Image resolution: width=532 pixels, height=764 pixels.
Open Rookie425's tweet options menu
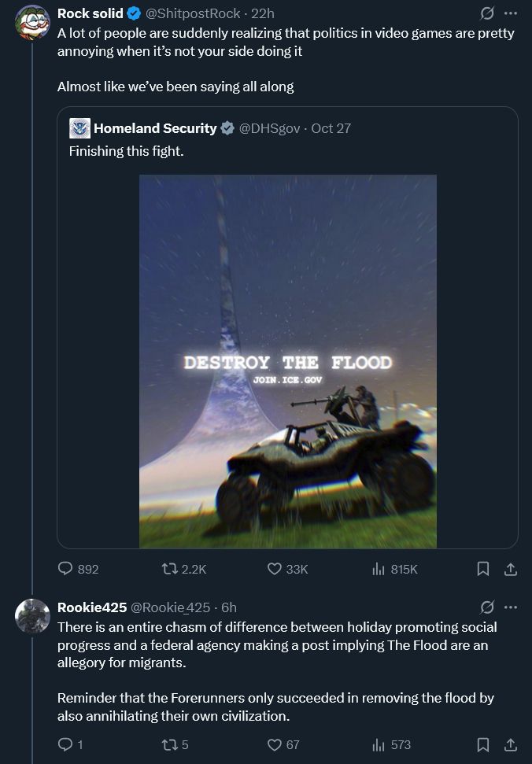tap(511, 607)
